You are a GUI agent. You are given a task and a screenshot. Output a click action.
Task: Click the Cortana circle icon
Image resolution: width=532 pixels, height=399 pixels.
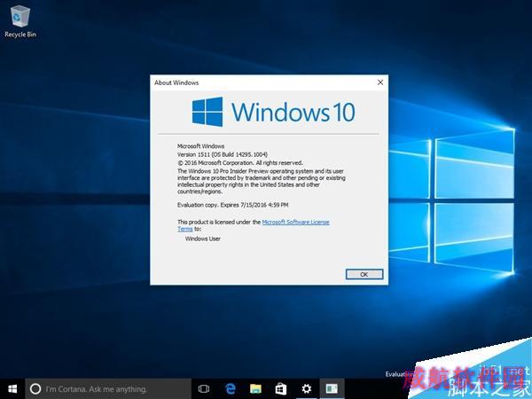click(x=35, y=389)
